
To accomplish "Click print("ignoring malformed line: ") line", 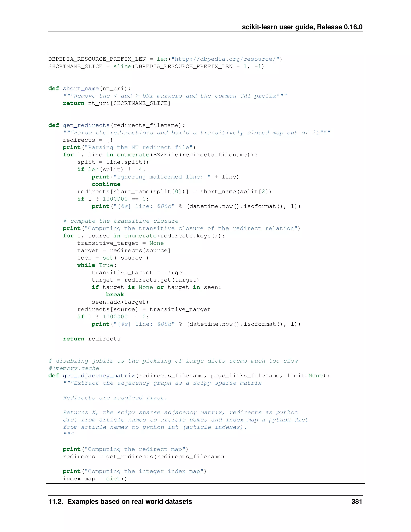I will click(165, 177).
